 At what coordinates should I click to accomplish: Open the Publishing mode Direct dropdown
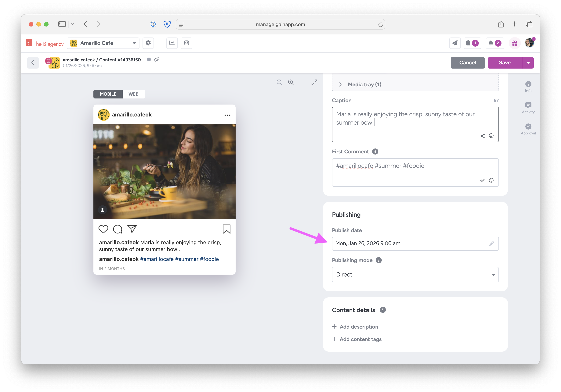[x=415, y=275]
